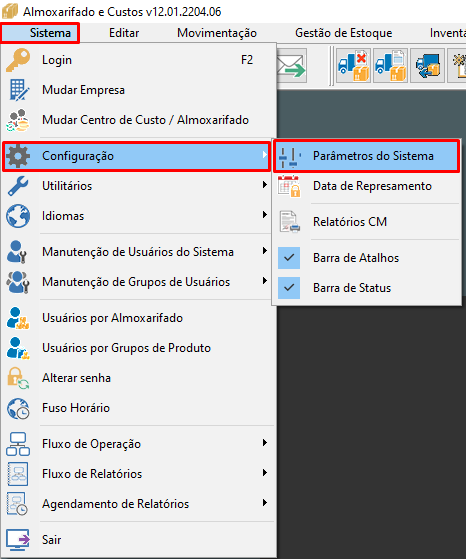466x559 pixels.
Task: Expand the Fluxo de Operação arrow
Action: 265,443
